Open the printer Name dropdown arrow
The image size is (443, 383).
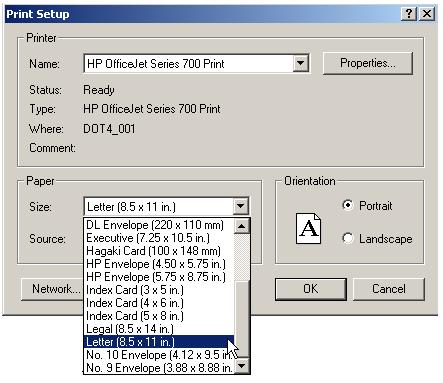coord(300,63)
